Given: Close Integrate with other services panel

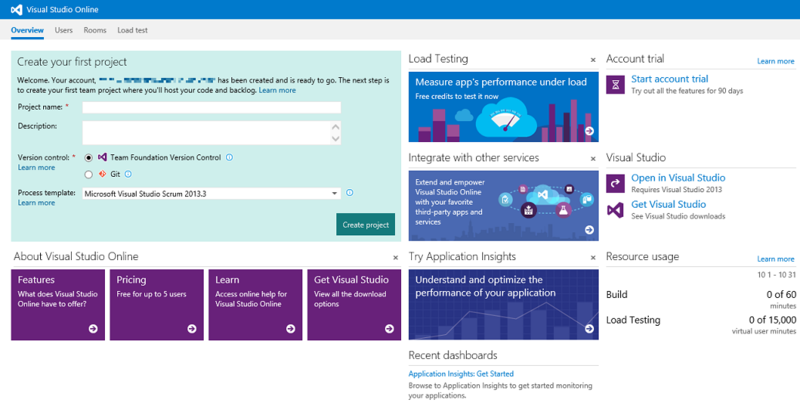Looking at the screenshot, I should point(593,159).
